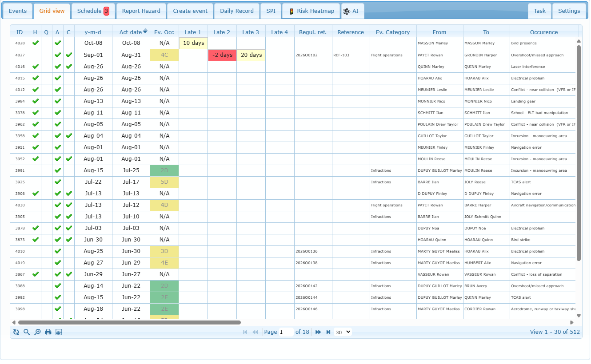Click the Task button

[540, 11]
